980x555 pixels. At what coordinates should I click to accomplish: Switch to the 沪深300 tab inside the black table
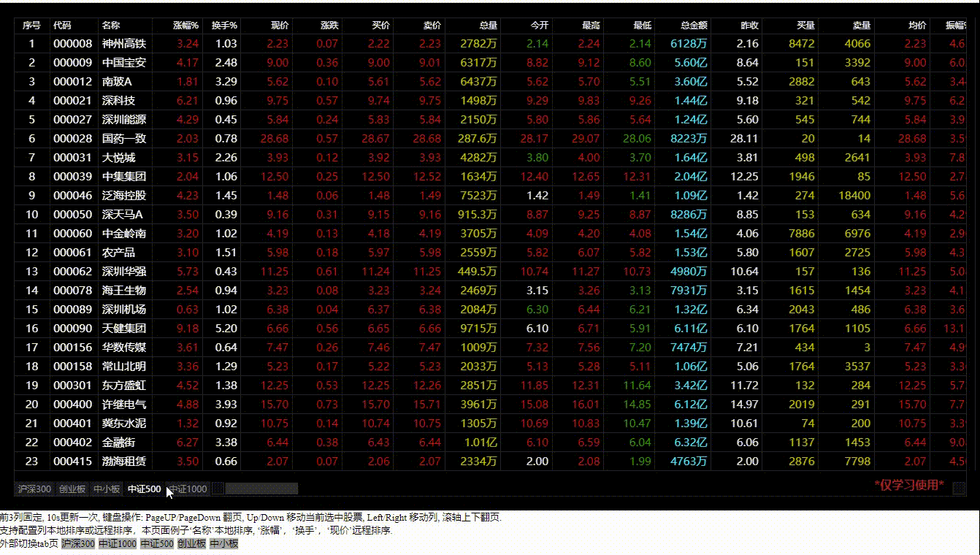[x=34, y=489]
